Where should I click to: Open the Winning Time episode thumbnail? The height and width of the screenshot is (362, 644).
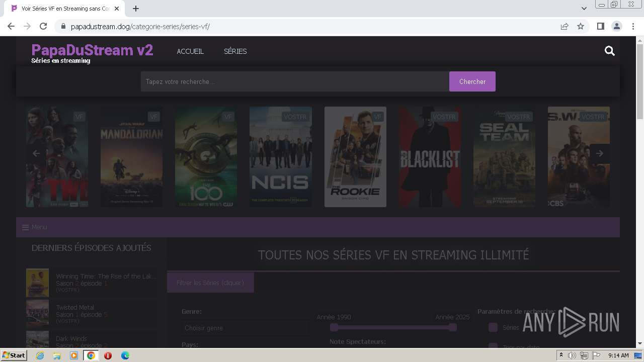coord(37,283)
